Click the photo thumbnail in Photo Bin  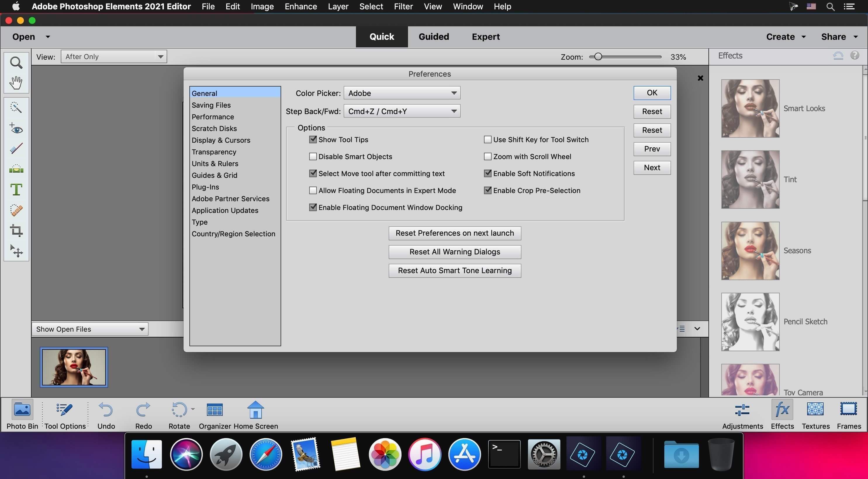(x=74, y=367)
